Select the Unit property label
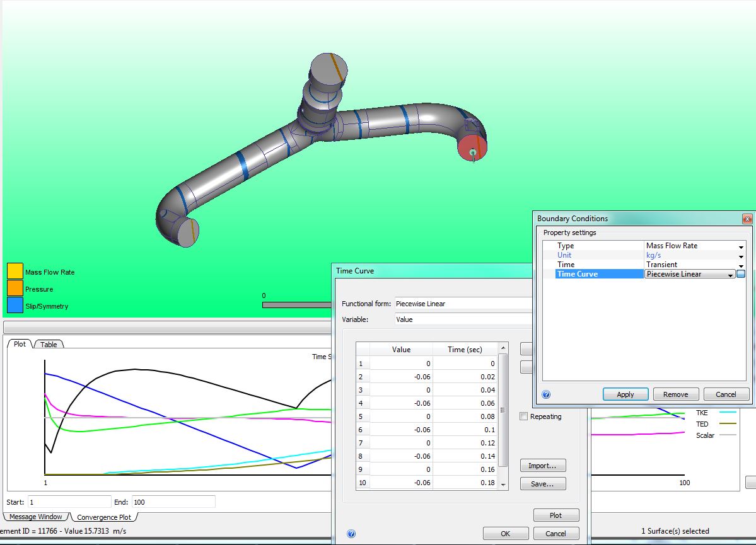Image resolution: width=756 pixels, height=545 pixels. [564, 255]
